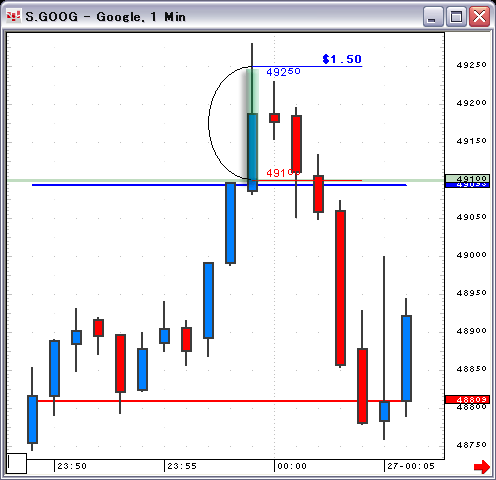Click the 49050 axis price label

coord(471,217)
